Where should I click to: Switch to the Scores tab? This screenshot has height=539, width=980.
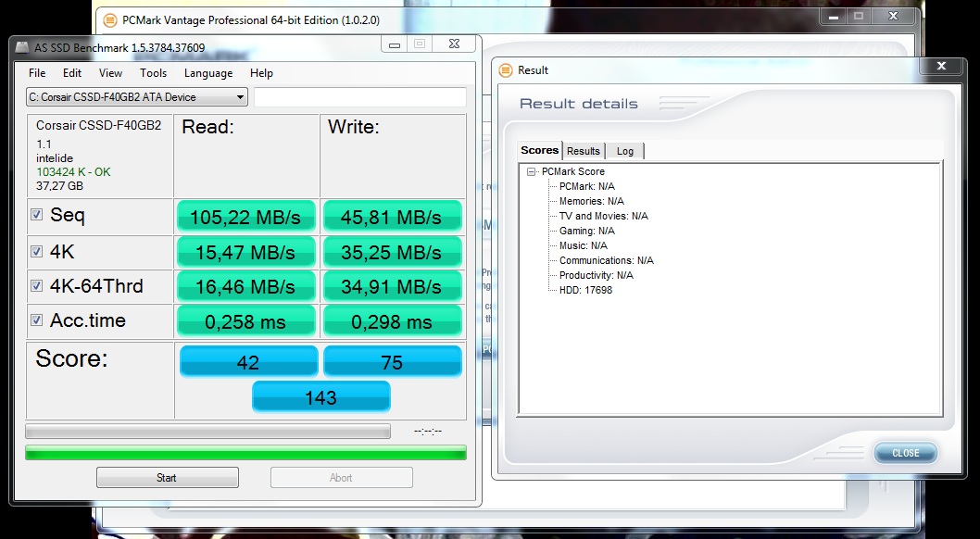540,151
